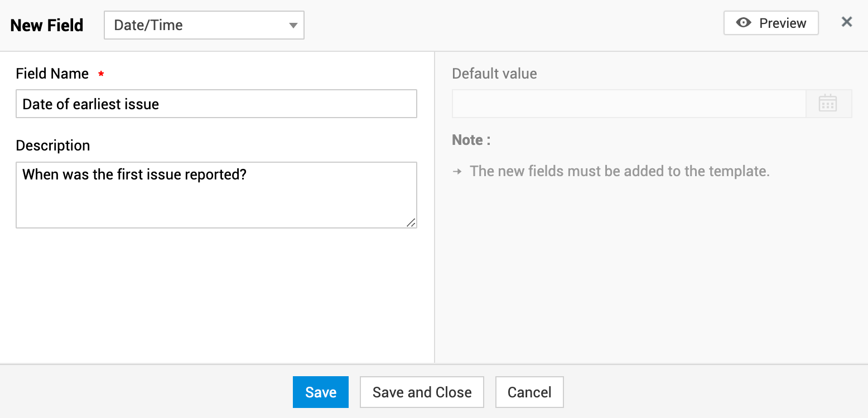868x418 pixels.
Task: Click the blue Save button
Action: tap(320, 392)
